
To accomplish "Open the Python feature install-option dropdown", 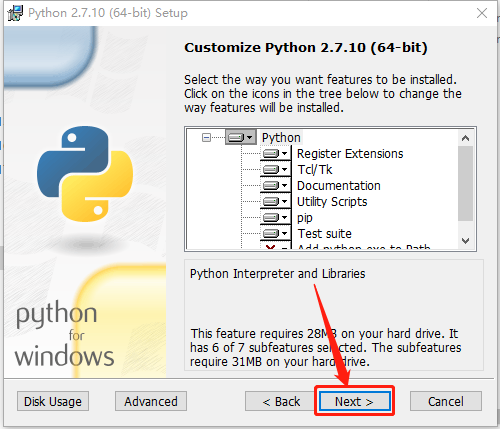I will pyautogui.click(x=241, y=137).
